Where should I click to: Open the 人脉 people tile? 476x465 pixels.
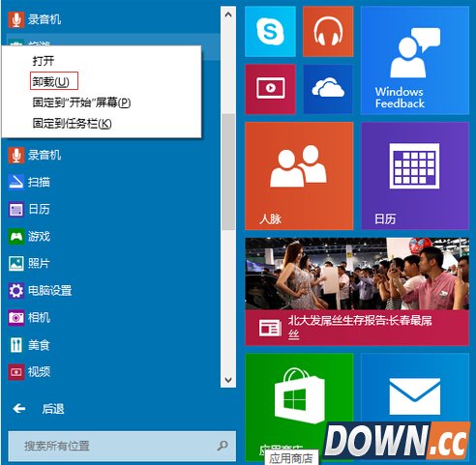coord(299,176)
